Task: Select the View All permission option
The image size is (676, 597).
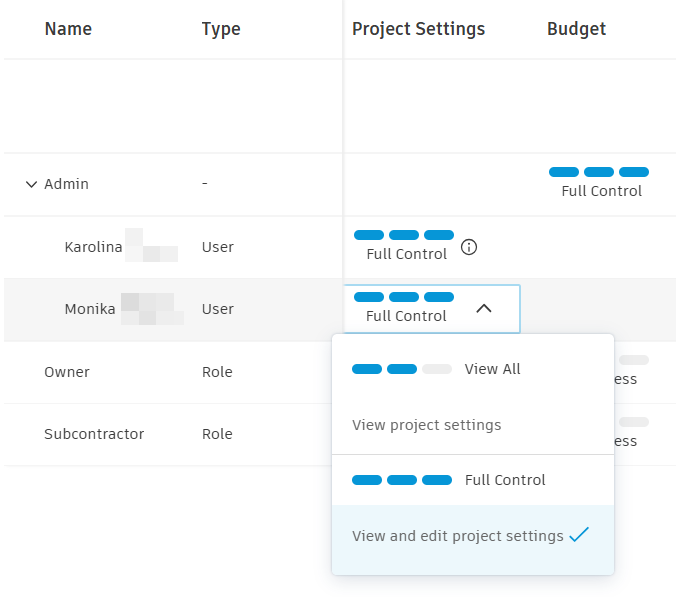Action: [492, 369]
